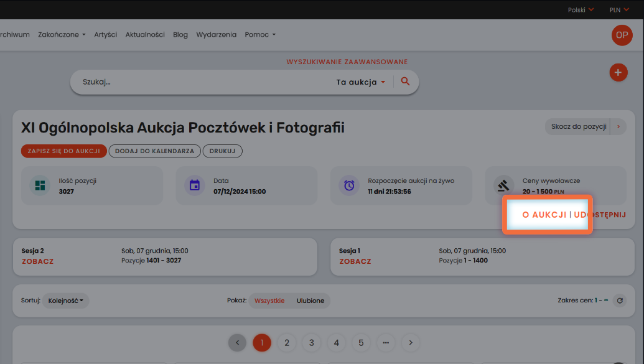Click the Drukuj button
The height and width of the screenshot is (364, 644).
tap(222, 151)
